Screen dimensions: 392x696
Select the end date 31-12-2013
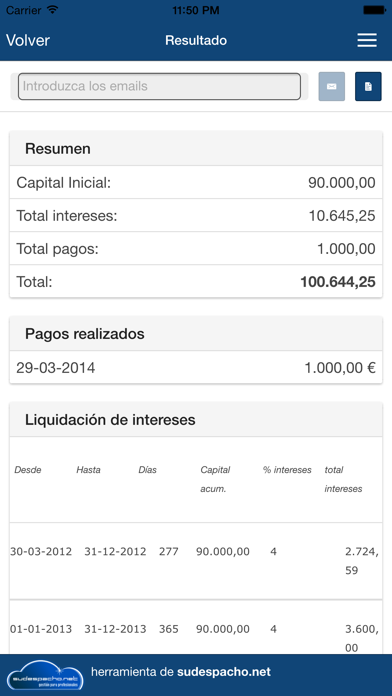click(115, 629)
